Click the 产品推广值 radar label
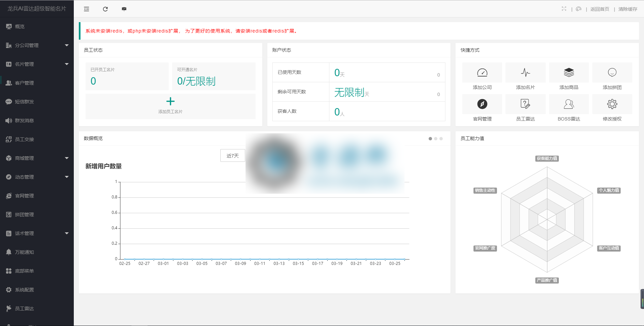Image resolution: width=644 pixels, height=326 pixels. pos(547,280)
